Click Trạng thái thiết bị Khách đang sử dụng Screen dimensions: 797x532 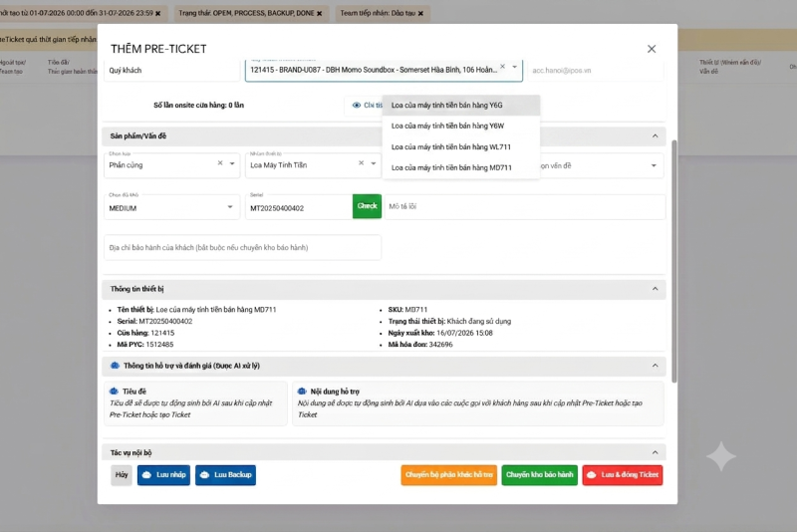pos(449,321)
